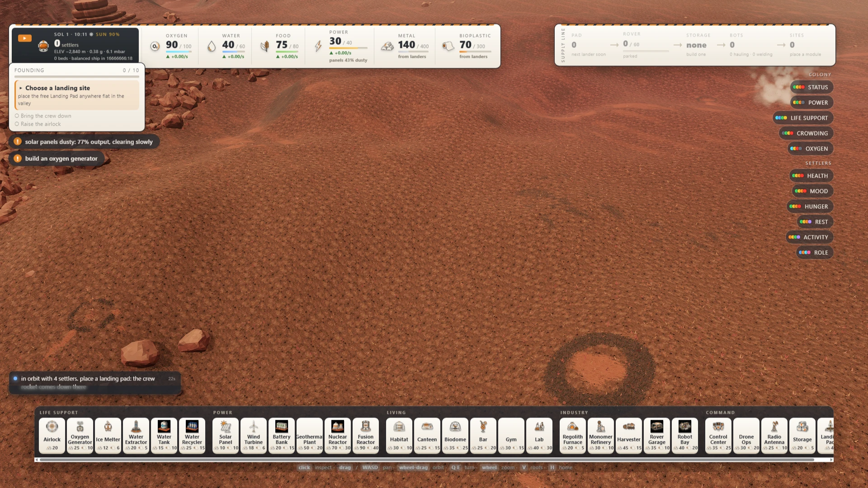Select the Nuclear Reactor building
The width and height of the screenshot is (868, 488).
coord(338,435)
